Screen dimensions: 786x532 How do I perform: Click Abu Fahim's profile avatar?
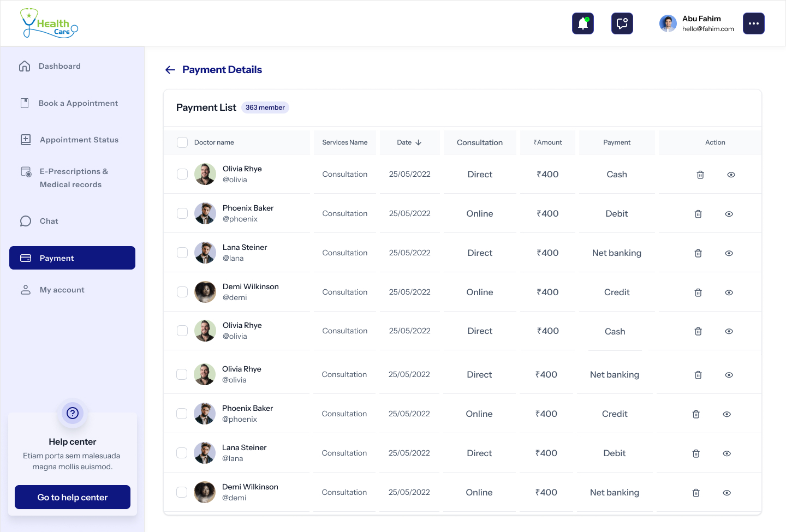(668, 23)
